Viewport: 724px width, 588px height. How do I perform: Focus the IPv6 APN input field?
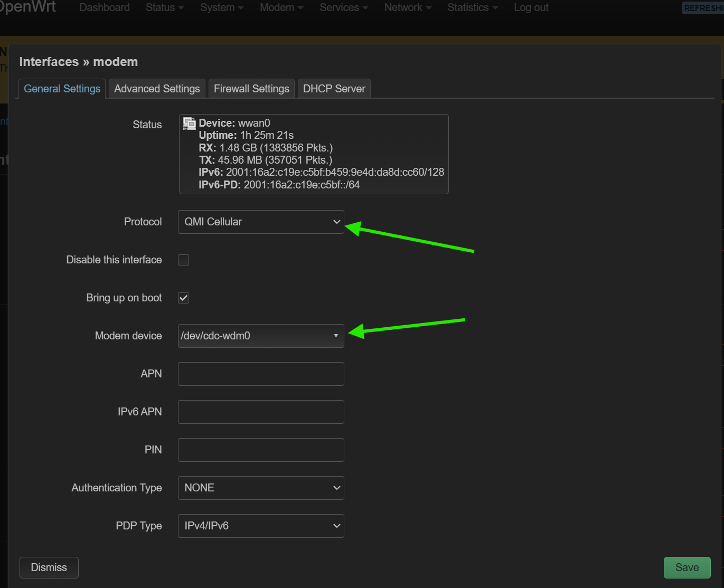coord(261,412)
